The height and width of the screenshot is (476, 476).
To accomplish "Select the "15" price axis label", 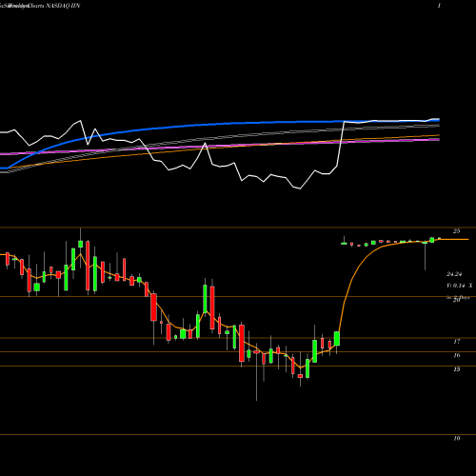I will (457, 369).
